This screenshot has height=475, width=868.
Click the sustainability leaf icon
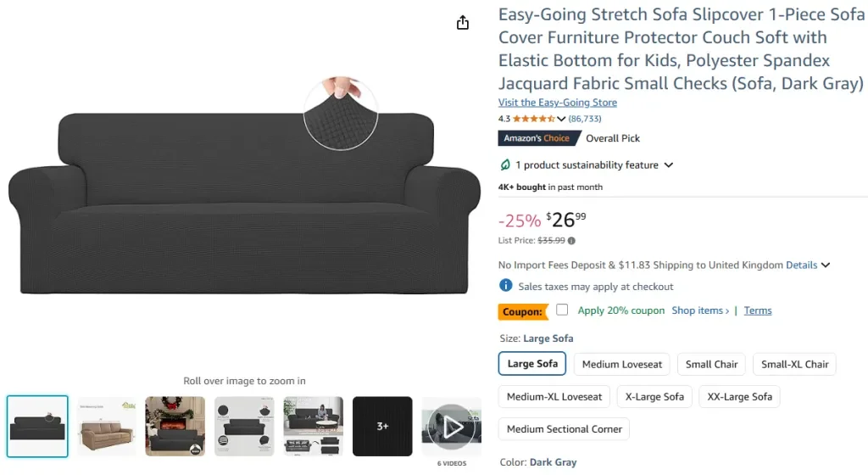[x=505, y=165]
